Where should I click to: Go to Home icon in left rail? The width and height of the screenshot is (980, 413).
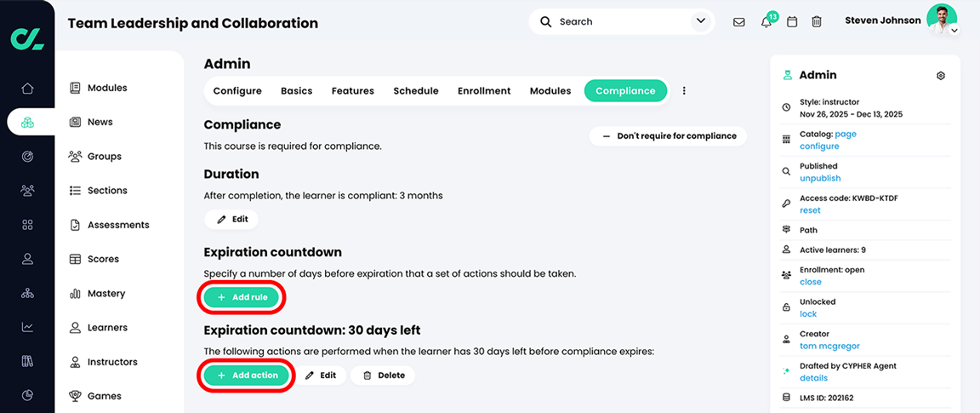click(27, 89)
